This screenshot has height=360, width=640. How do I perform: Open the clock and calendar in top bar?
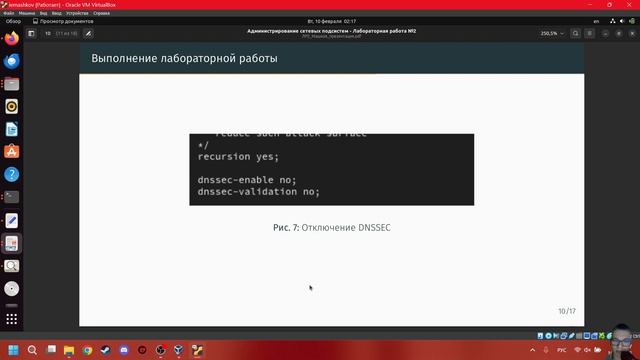pos(331,21)
